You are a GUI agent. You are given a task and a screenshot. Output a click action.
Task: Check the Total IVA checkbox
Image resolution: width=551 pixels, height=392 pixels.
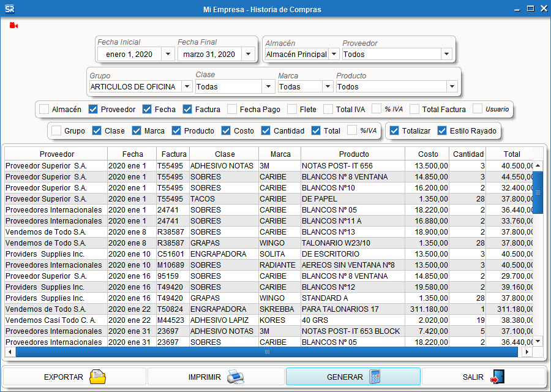pos(328,110)
